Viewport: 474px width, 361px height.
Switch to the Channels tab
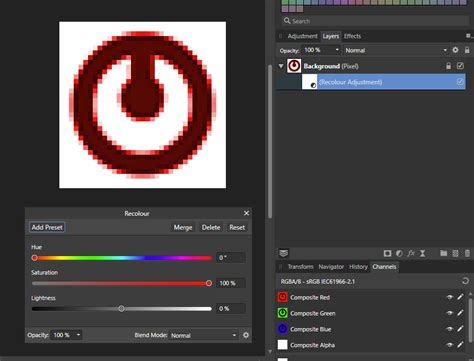coord(384,267)
